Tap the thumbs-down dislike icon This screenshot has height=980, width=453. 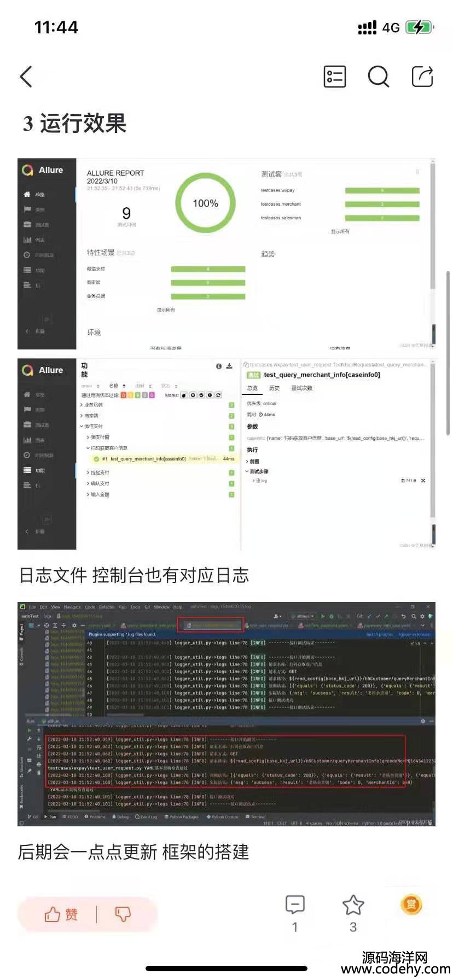tap(123, 914)
